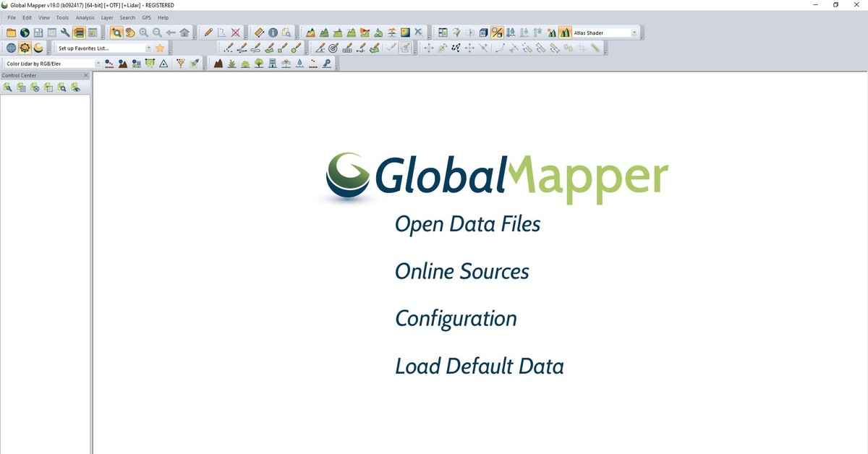Open the Configuration wrench tool
Screen dimensions: 868x454
(65, 33)
